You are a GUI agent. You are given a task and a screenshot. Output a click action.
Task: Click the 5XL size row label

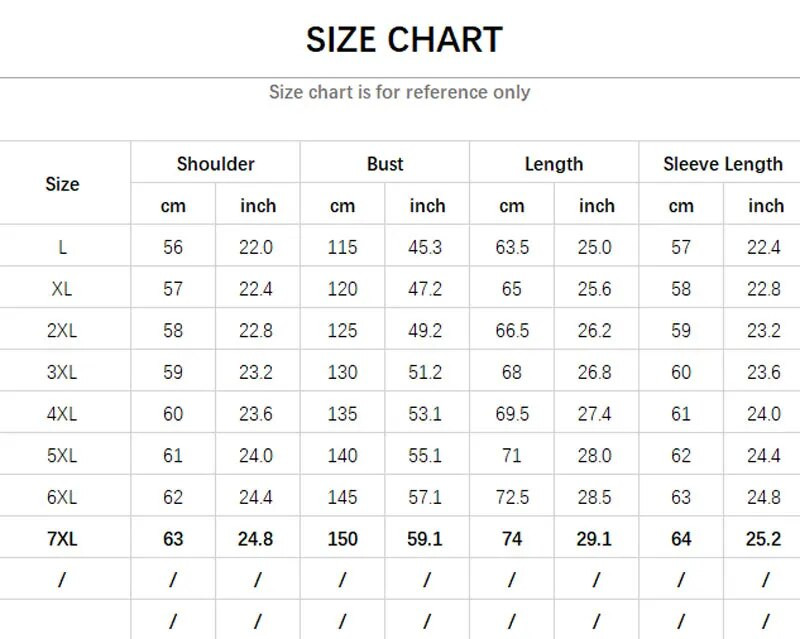(62, 455)
